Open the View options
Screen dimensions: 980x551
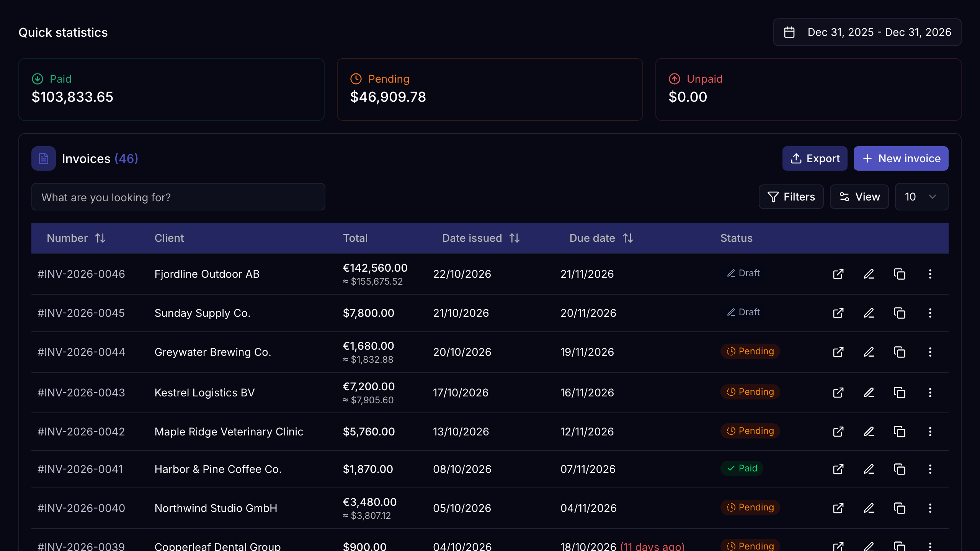pyautogui.click(x=859, y=197)
